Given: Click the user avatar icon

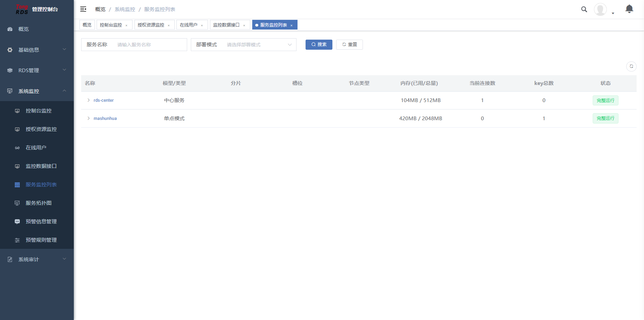Looking at the screenshot, I should pyautogui.click(x=600, y=9).
